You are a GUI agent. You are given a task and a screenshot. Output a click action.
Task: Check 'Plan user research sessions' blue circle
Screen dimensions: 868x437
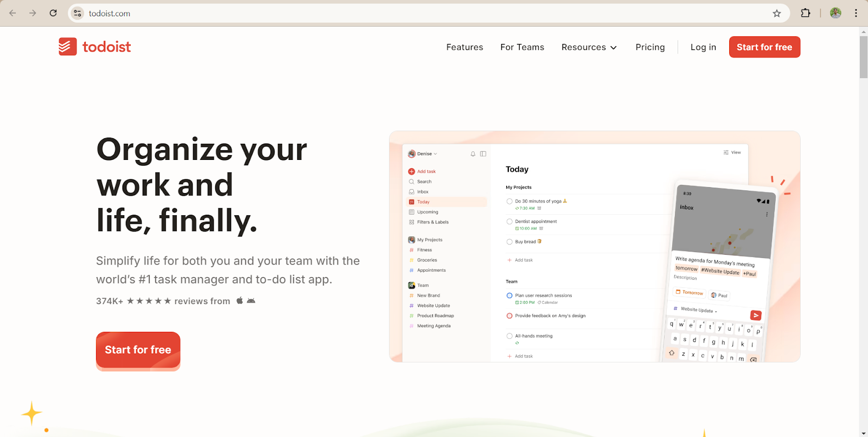509,295
